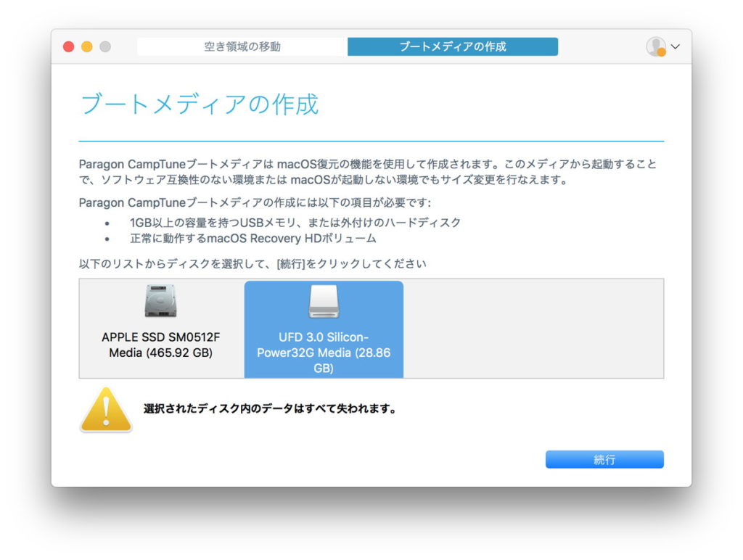This screenshot has height=560, width=743.
Task: Expand the account dropdown chevron
Action: [676, 46]
